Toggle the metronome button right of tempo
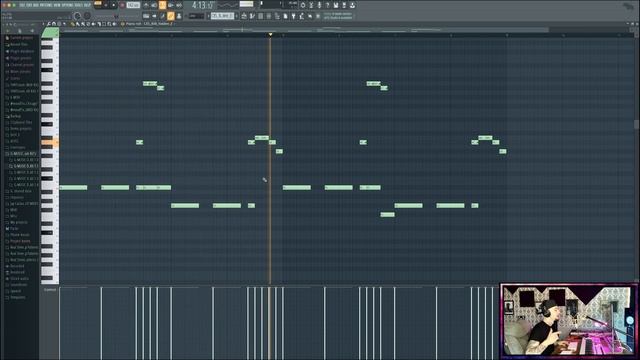This screenshot has height=360, width=640. [147, 5]
